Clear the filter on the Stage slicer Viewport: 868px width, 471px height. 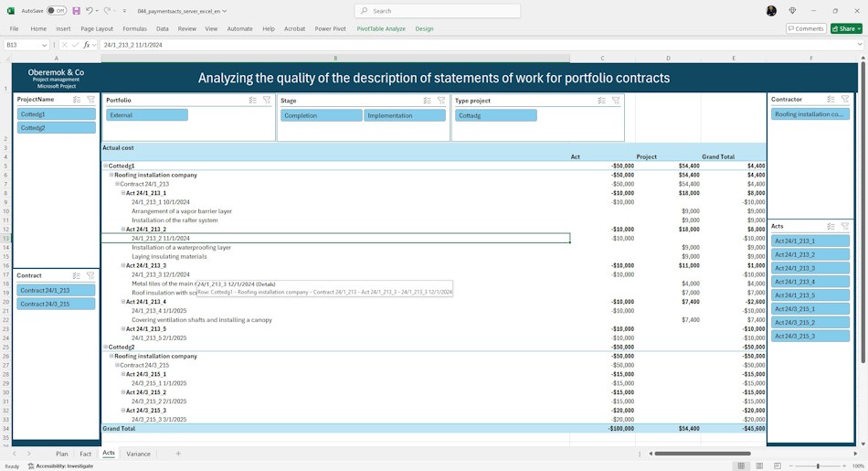pyautogui.click(x=441, y=101)
